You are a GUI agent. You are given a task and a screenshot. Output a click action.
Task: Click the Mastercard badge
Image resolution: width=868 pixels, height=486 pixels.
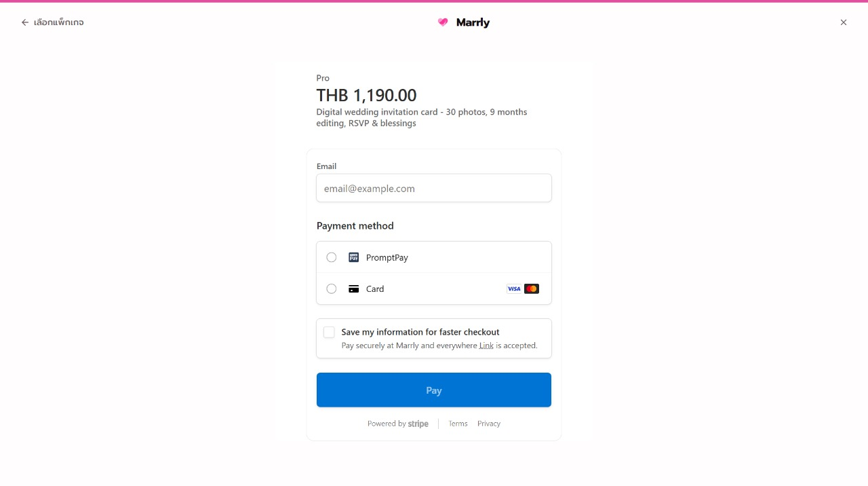point(531,288)
